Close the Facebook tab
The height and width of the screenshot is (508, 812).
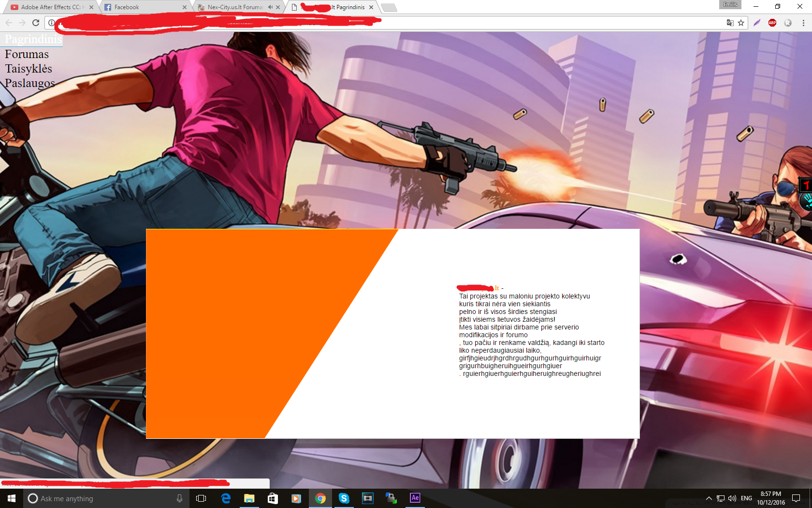pos(185,7)
